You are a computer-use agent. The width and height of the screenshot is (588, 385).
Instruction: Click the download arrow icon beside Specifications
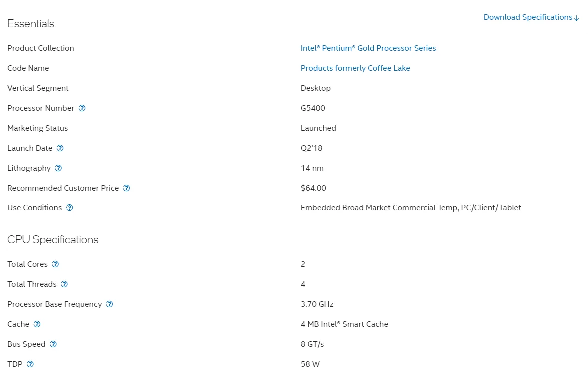[x=577, y=18]
